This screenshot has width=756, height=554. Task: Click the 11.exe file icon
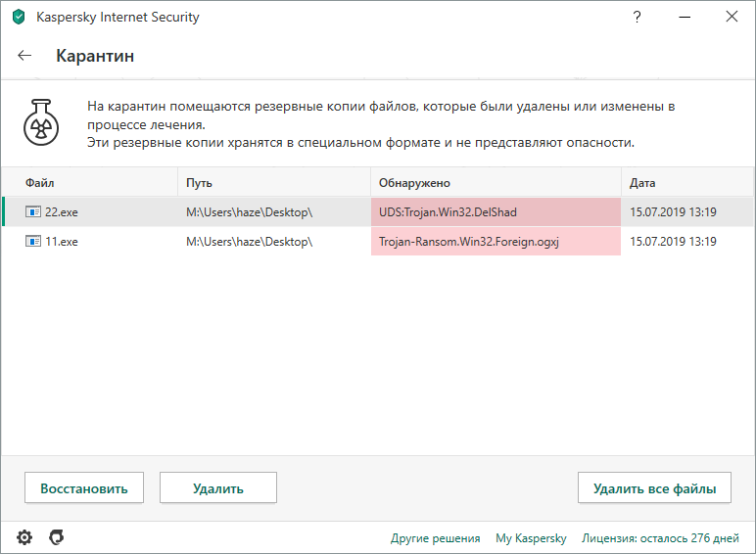pos(33,242)
